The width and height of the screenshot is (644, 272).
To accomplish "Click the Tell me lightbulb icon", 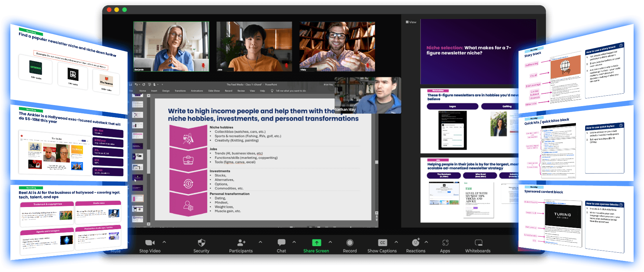I will click(272, 91).
